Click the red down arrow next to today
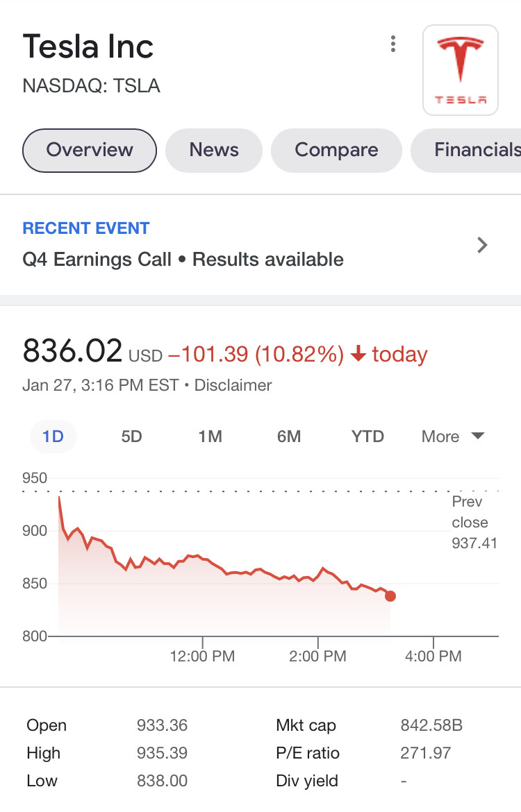This screenshot has height=812, width=521. click(x=358, y=355)
